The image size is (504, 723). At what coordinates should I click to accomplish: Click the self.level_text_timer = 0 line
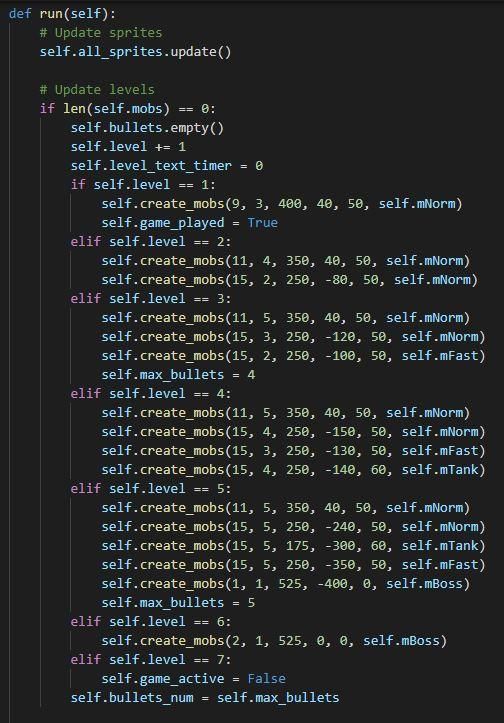pyautogui.click(x=167, y=166)
